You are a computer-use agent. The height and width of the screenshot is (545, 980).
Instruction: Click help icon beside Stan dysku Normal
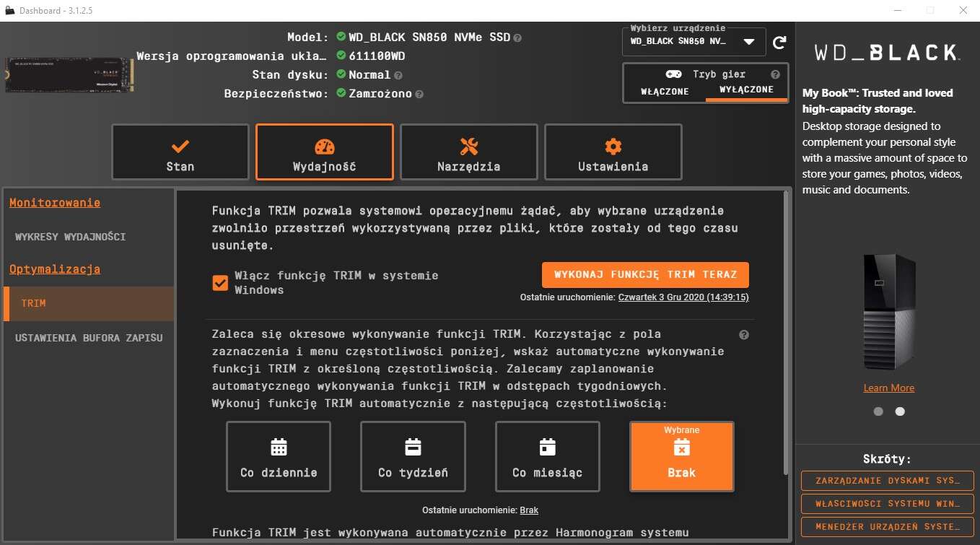click(x=398, y=75)
